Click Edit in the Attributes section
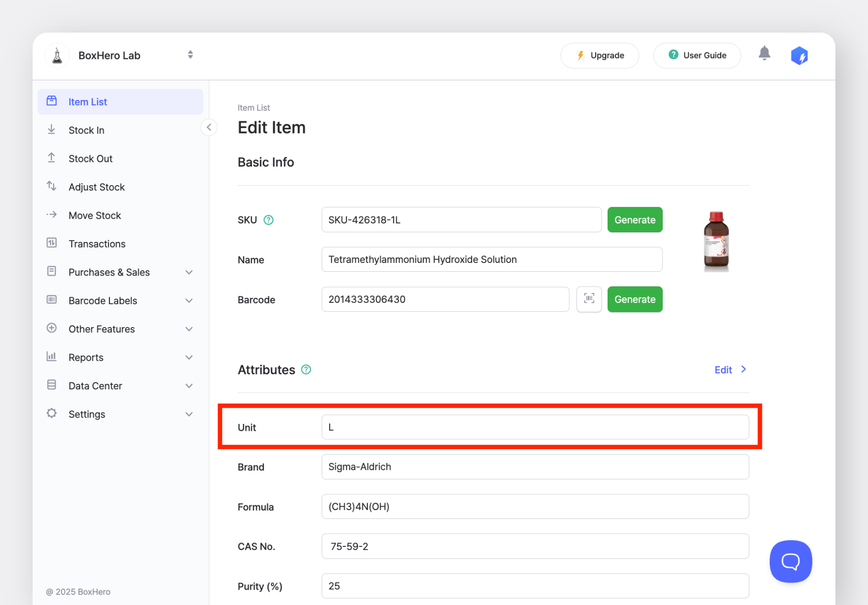The height and width of the screenshot is (605, 868). pos(723,370)
